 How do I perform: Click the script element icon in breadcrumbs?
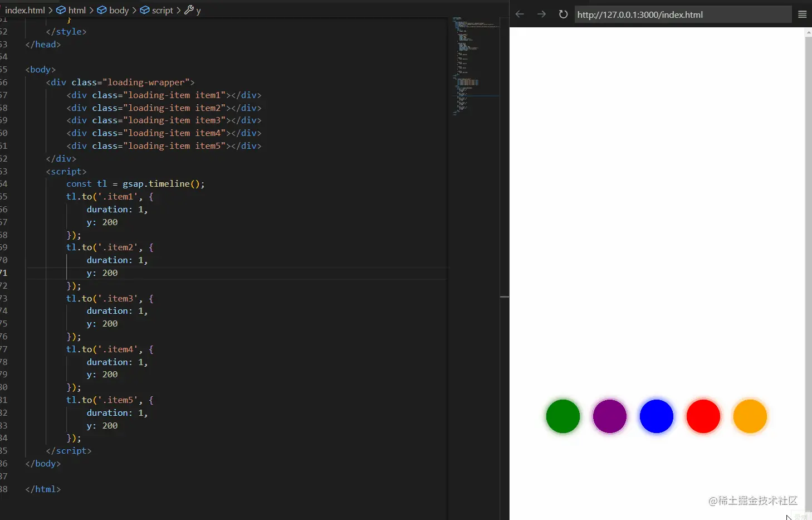(143, 10)
